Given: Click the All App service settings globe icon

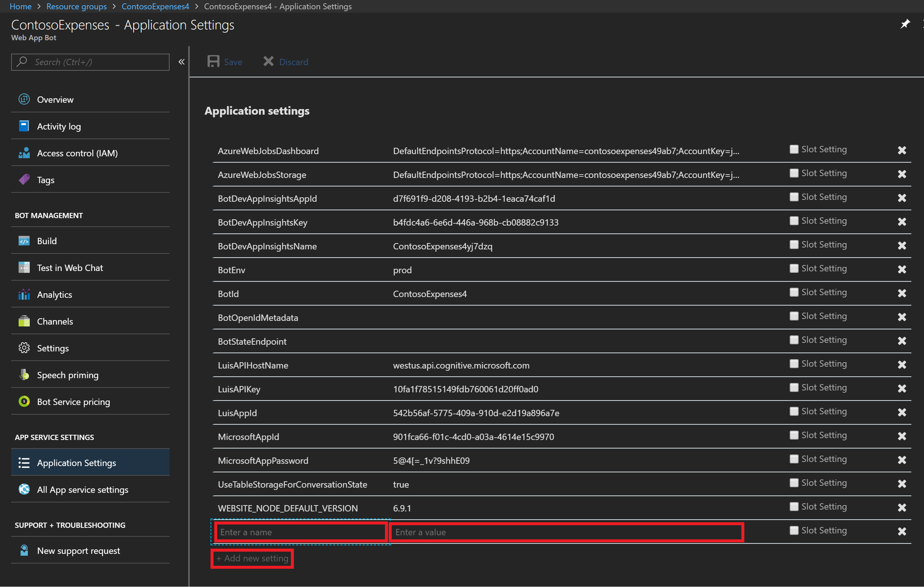Looking at the screenshot, I should coord(24,489).
